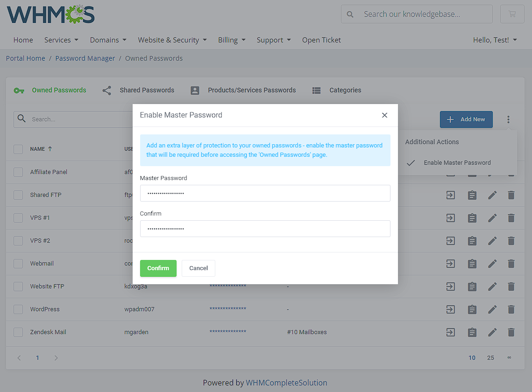Open the shopping cart icon
Image resolution: width=532 pixels, height=392 pixels.
tap(512, 14)
